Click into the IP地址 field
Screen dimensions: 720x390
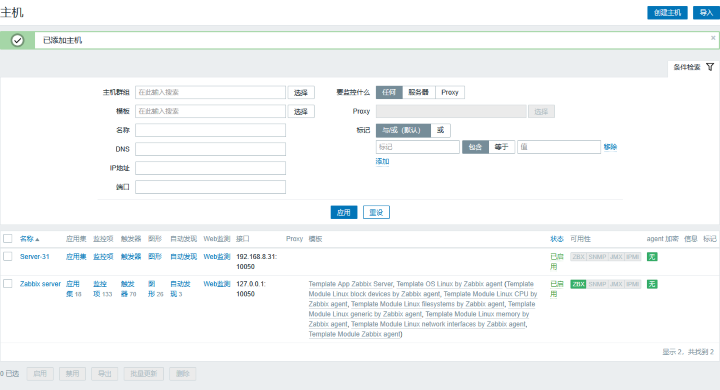point(210,168)
